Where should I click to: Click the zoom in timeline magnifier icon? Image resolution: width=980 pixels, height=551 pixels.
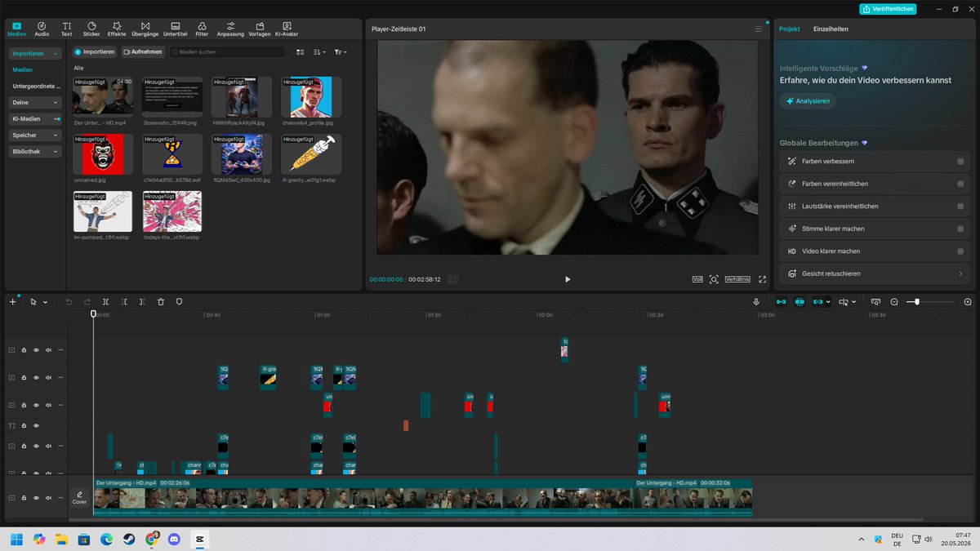pyautogui.click(x=968, y=302)
